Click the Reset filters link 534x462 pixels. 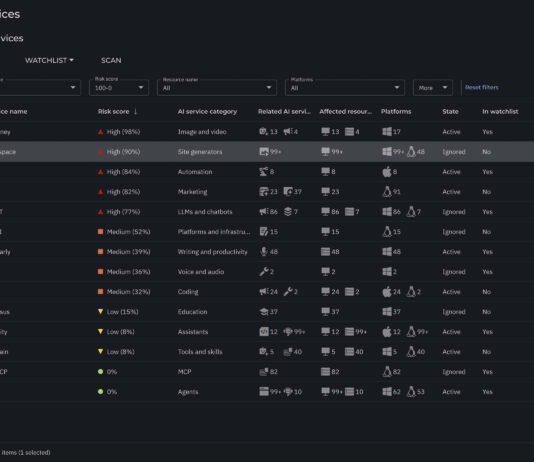tap(482, 87)
